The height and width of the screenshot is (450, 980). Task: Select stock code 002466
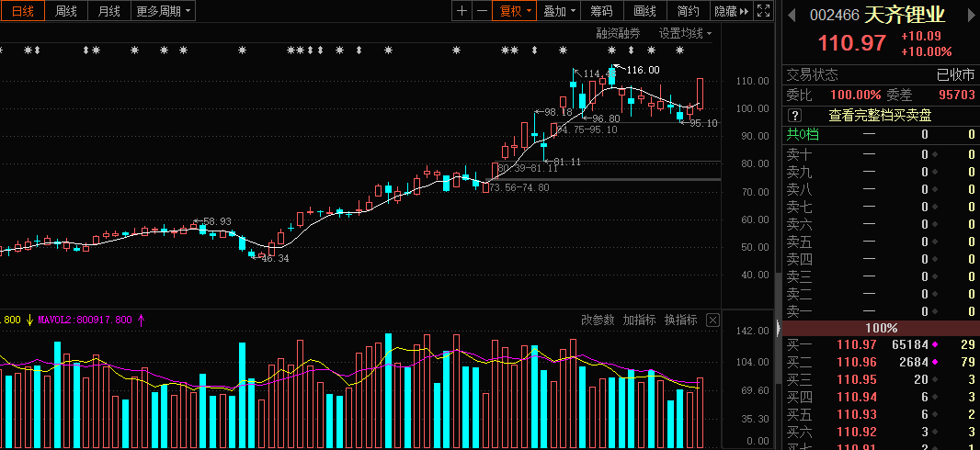tap(835, 15)
